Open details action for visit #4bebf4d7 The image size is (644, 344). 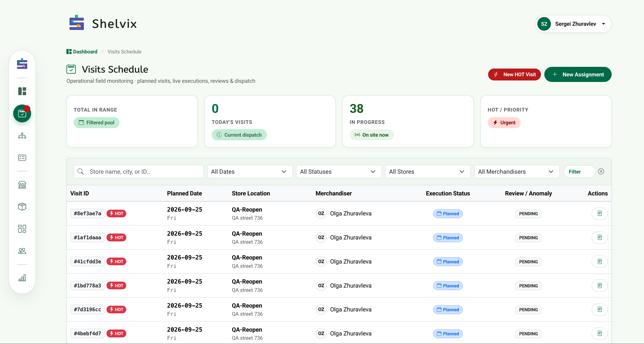point(599,333)
